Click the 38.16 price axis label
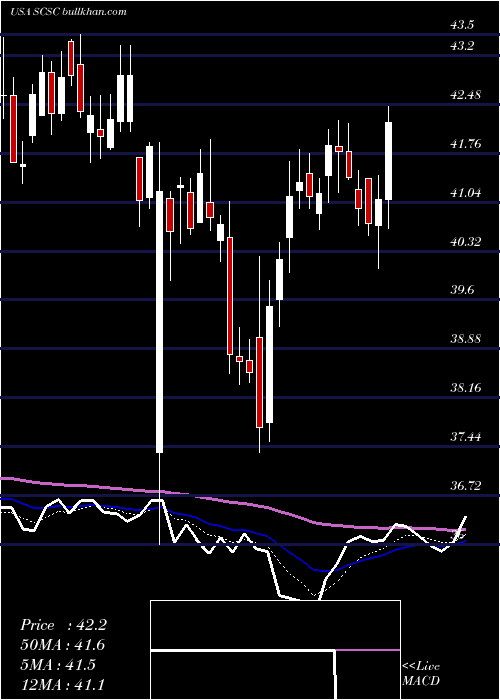The image size is (500, 700). point(465,388)
